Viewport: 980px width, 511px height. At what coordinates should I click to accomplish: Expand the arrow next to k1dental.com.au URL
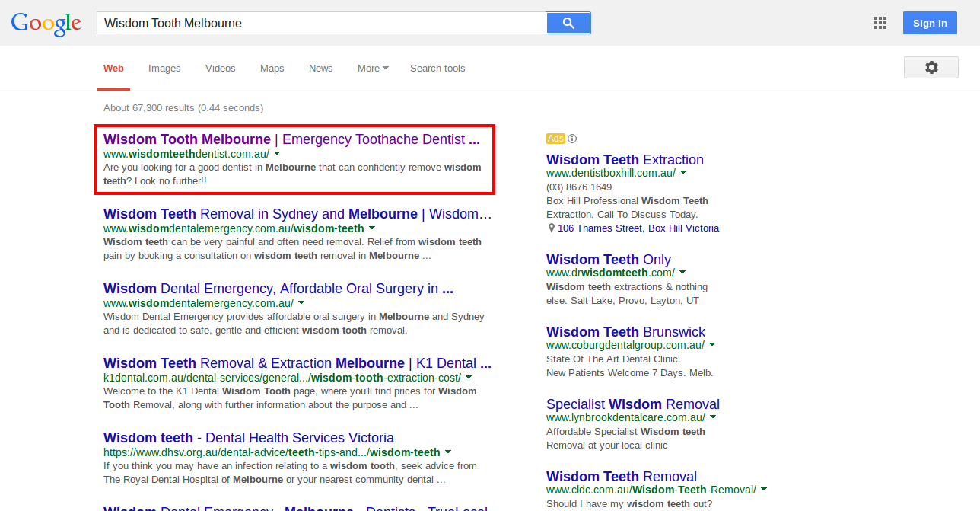469,377
